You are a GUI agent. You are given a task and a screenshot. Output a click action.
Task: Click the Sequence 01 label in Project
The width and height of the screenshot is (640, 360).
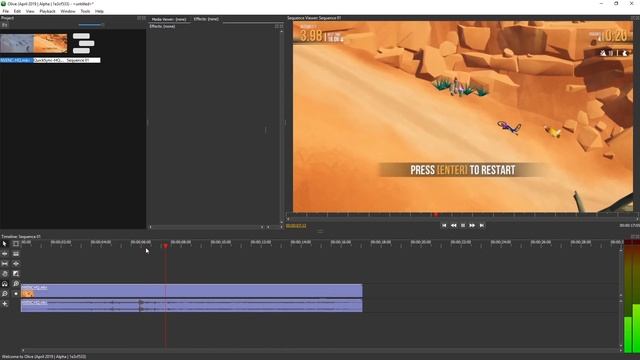tap(78, 60)
